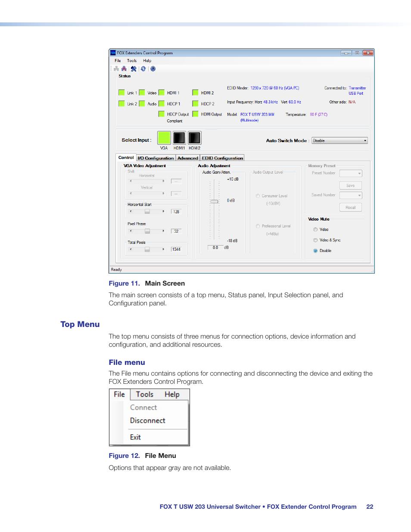Open the Saved Number dropdown
The height and width of the screenshot is (532, 411).
tap(351, 195)
